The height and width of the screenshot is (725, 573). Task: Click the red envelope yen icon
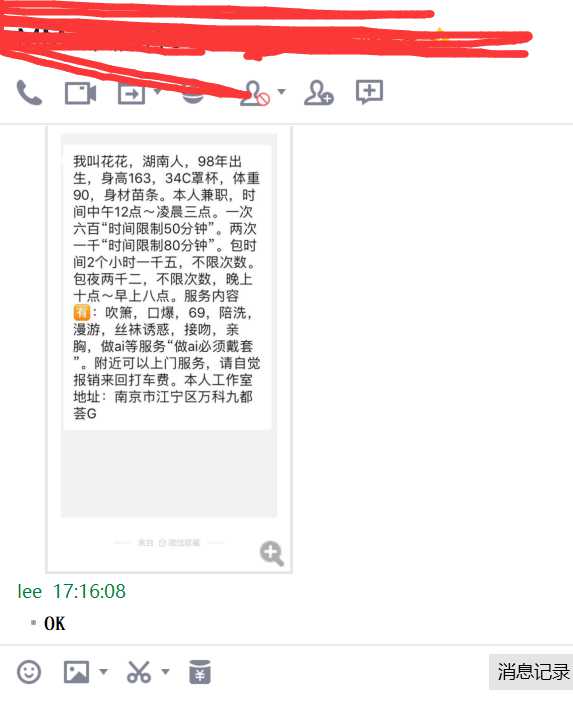[x=200, y=672]
